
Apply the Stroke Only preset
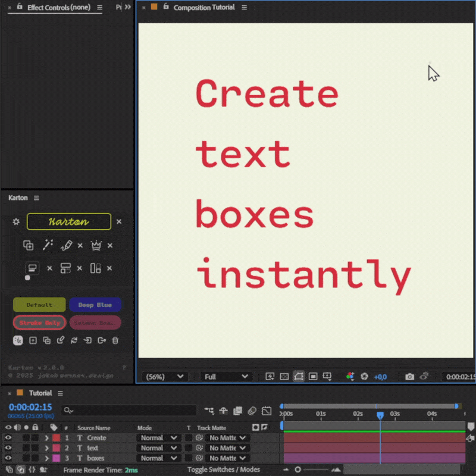pyautogui.click(x=40, y=322)
